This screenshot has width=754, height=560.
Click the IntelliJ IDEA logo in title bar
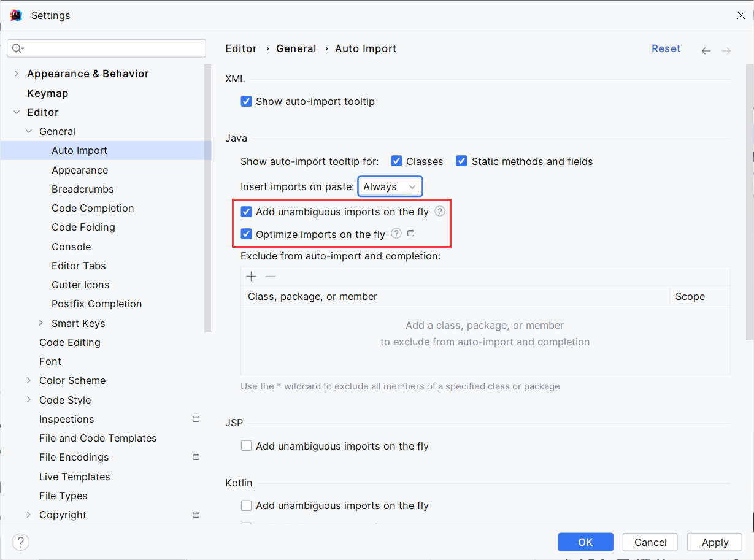coord(16,15)
